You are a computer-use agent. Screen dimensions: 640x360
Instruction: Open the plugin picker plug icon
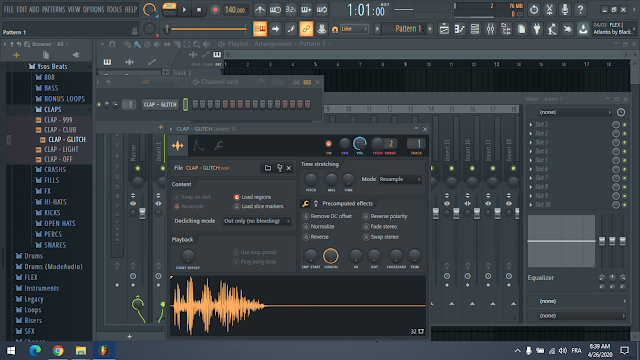tap(537, 29)
